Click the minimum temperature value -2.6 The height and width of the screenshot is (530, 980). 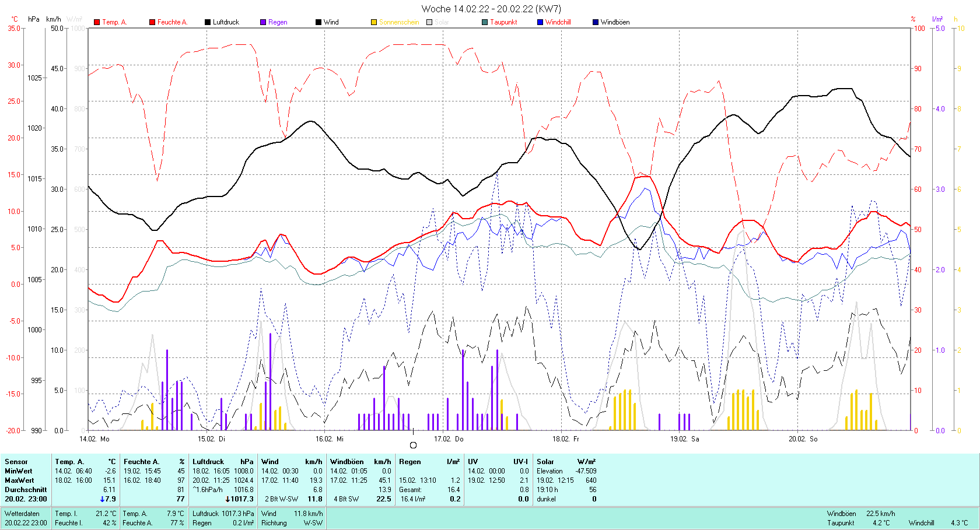point(110,471)
